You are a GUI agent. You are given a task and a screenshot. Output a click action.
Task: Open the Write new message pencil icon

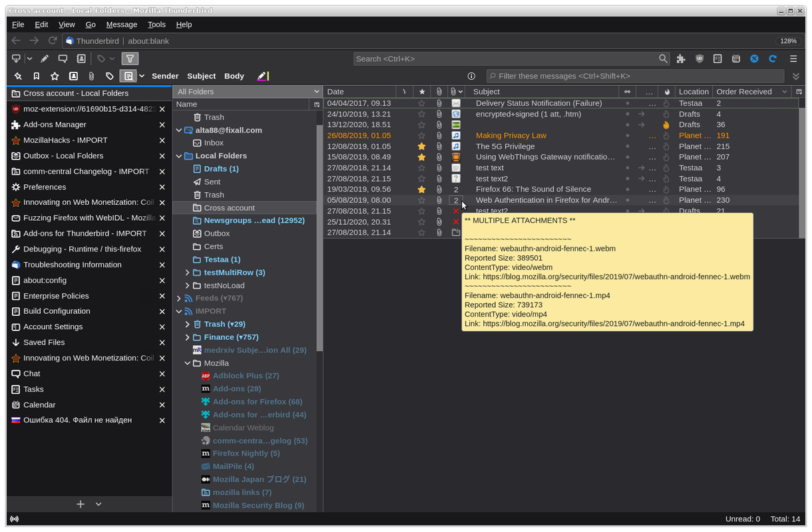click(x=45, y=59)
